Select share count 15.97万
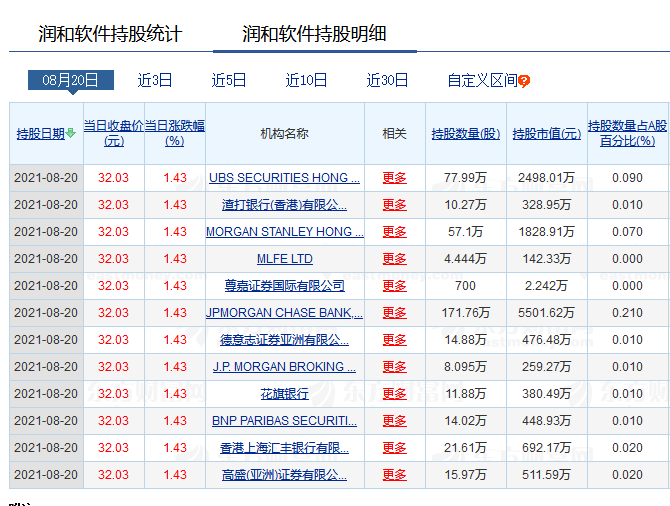The image size is (670, 506). click(465, 474)
